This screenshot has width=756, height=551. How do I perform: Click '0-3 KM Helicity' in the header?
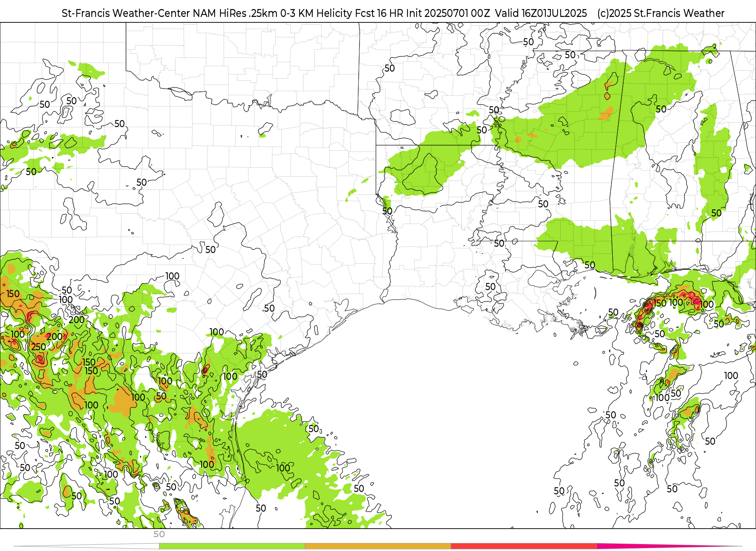[x=316, y=13]
